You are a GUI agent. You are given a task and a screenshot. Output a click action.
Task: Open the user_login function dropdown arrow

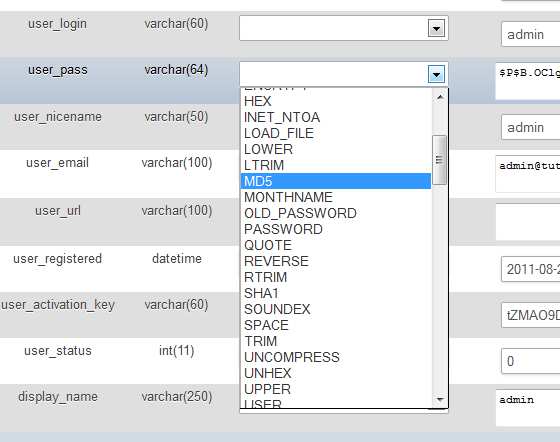click(x=436, y=28)
